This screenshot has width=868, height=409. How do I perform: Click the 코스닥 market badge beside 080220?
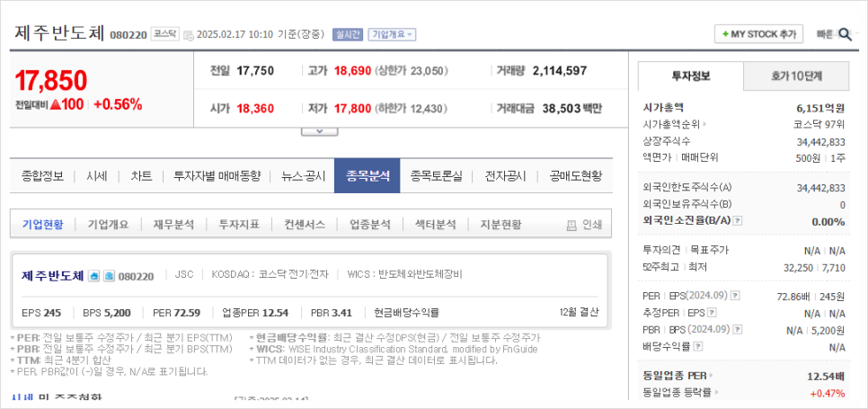click(164, 34)
